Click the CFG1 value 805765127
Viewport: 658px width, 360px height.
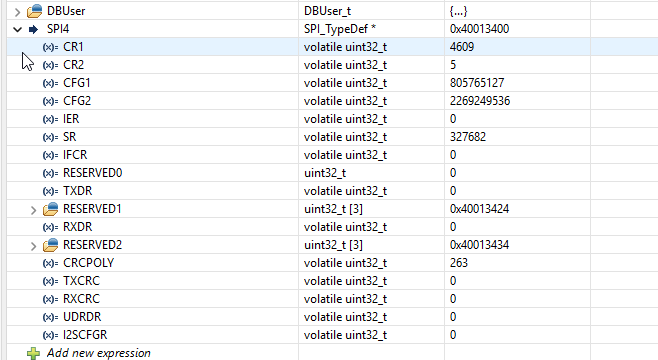[x=477, y=83]
